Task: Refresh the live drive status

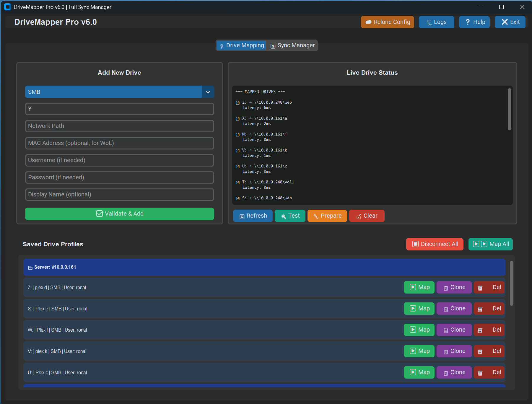Action: (x=253, y=216)
